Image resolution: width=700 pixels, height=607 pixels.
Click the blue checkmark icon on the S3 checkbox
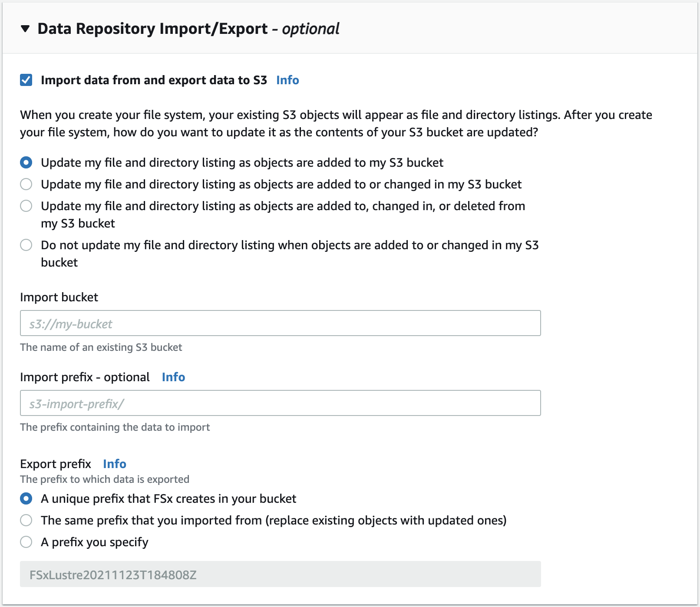click(x=26, y=80)
